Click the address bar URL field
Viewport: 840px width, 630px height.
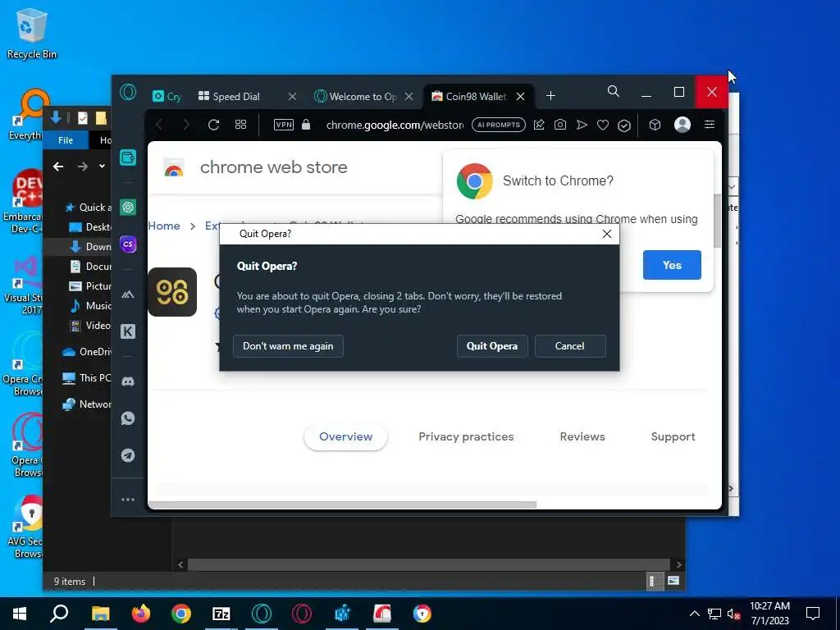[395, 125]
